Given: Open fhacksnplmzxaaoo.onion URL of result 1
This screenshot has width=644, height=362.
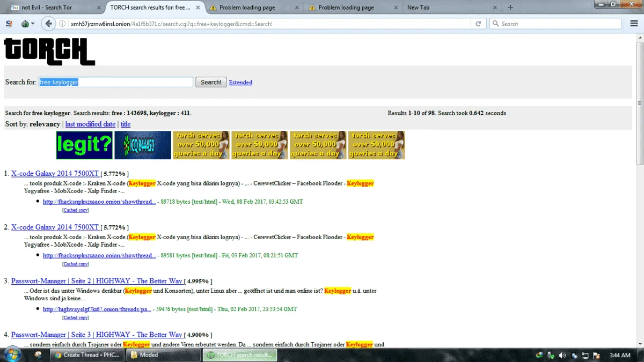Looking at the screenshot, I should tap(99, 202).
